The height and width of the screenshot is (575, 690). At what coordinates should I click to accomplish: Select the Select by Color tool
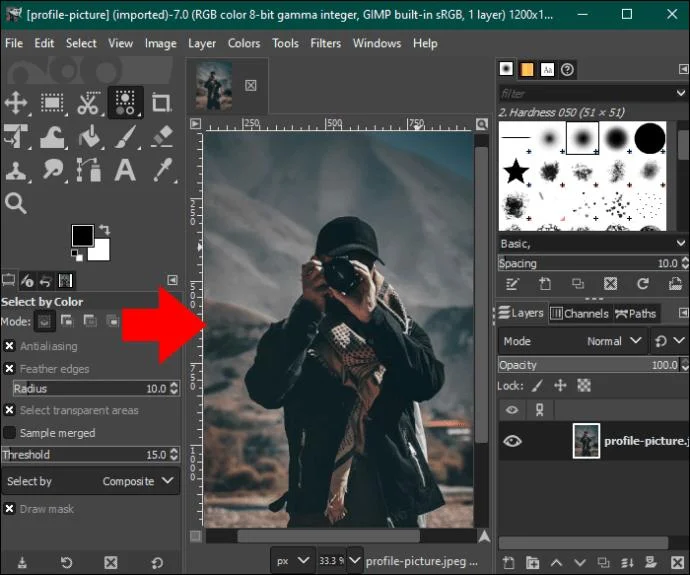[x=125, y=103]
